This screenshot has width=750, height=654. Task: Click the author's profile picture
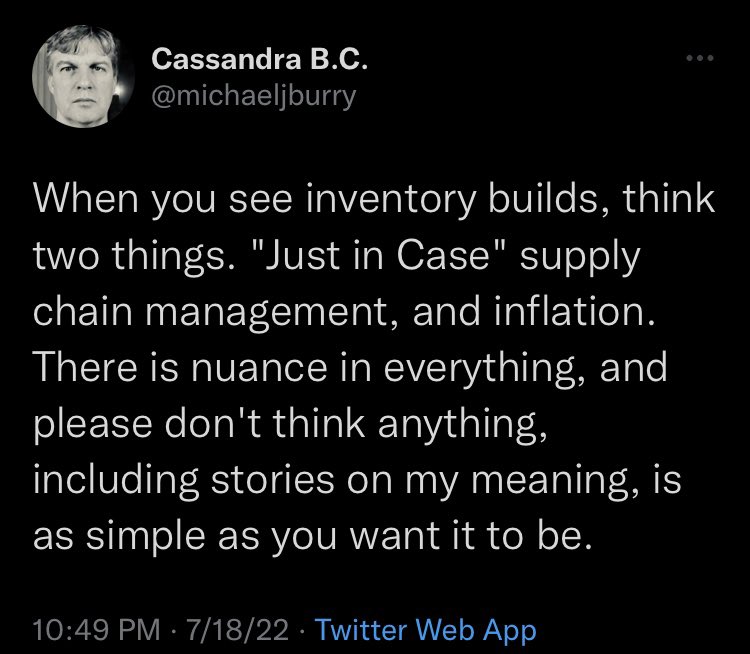tap(79, 78)
